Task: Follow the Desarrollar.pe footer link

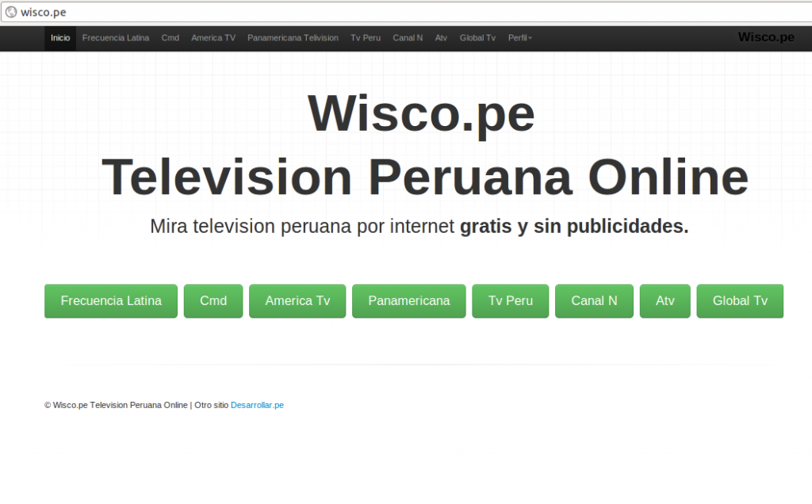Action: [x=257, y=405]
